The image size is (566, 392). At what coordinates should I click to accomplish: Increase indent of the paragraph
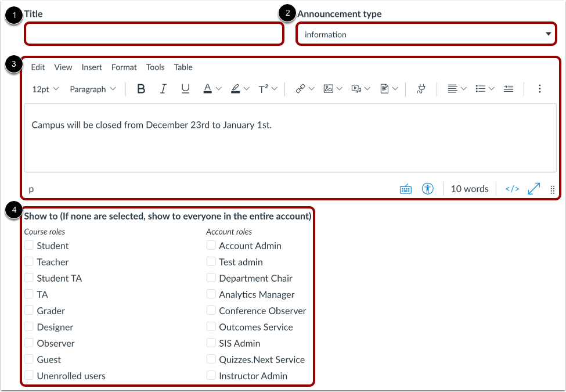click(509, 88)
